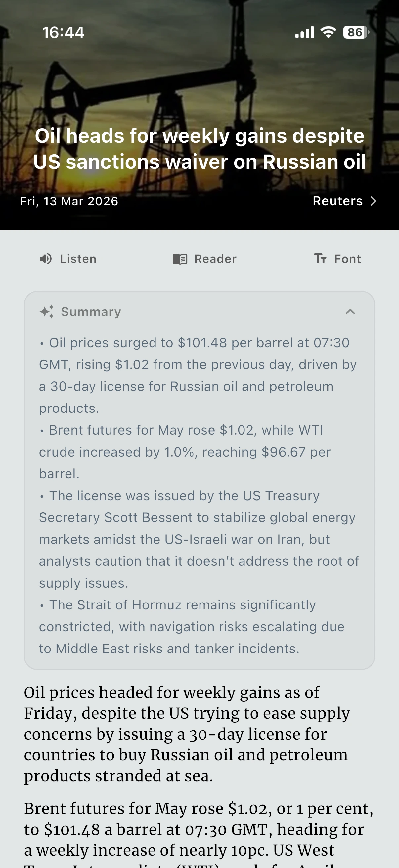This screenshot has height=868, width=399.
Task: Collapse the Summary panel using chevron
Action: [x=350, y=312]
